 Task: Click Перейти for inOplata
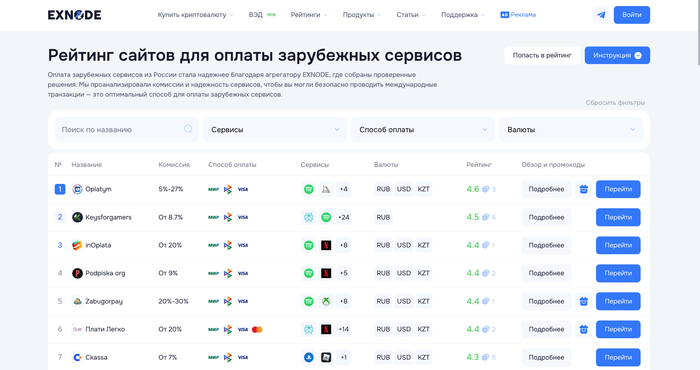(x=618, y=245)
